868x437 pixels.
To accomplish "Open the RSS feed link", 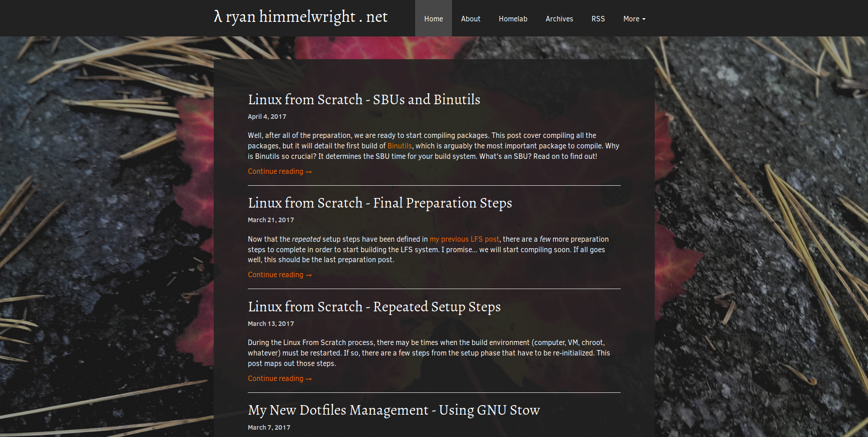I will click(598, 19).
